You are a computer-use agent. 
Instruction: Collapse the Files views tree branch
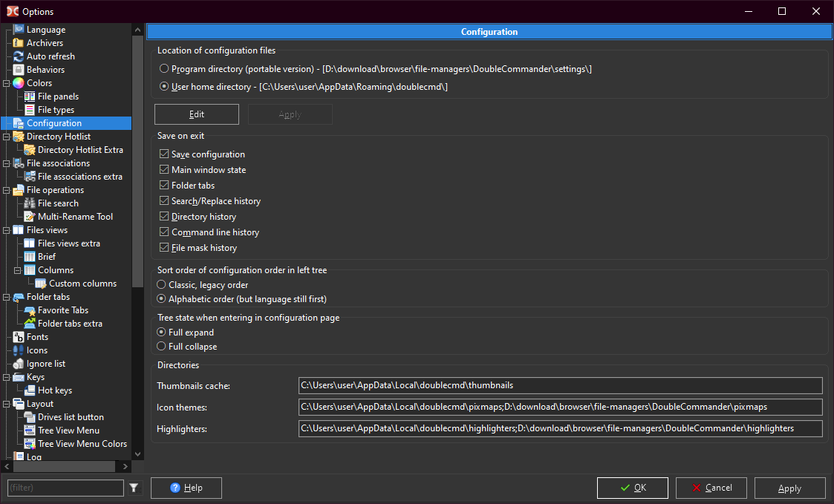coord(7,230)
